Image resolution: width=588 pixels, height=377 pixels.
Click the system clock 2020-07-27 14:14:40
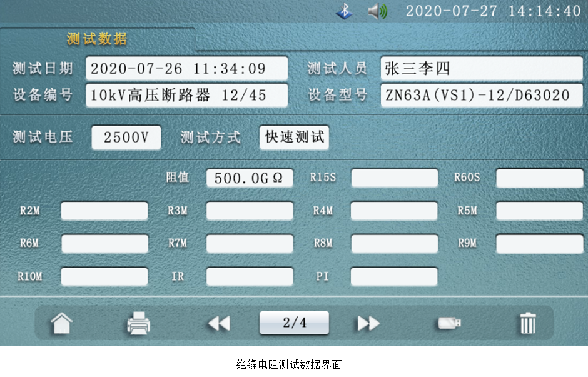(494, 11)
